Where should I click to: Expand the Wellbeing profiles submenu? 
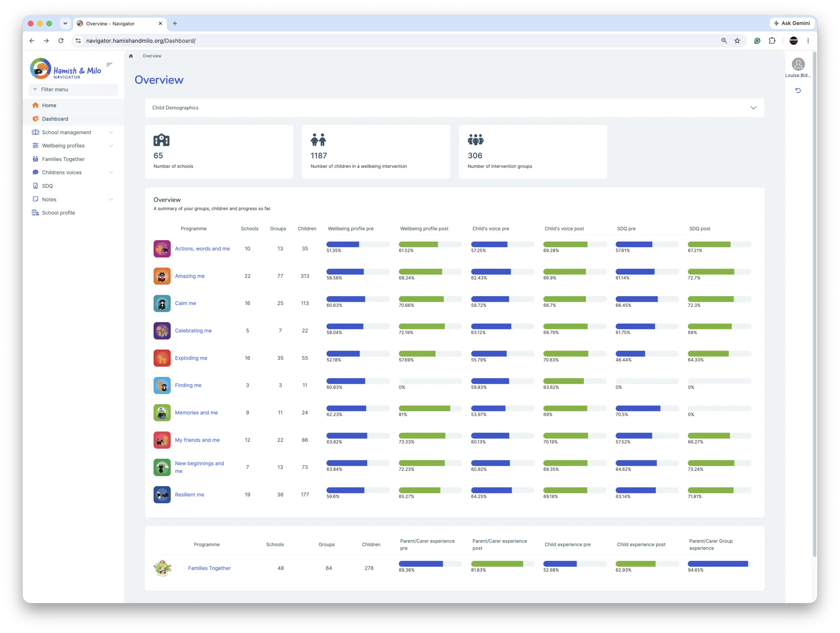coord(111,145)
